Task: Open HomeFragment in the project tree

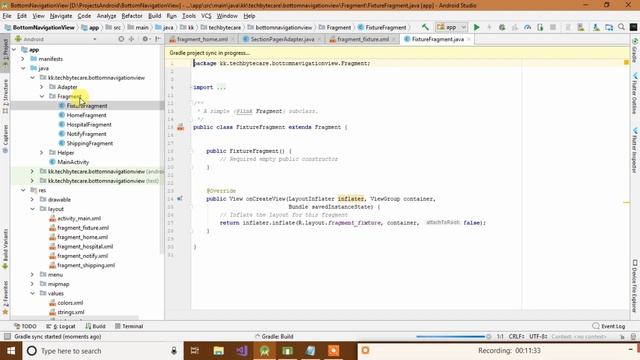Action: 86,115
